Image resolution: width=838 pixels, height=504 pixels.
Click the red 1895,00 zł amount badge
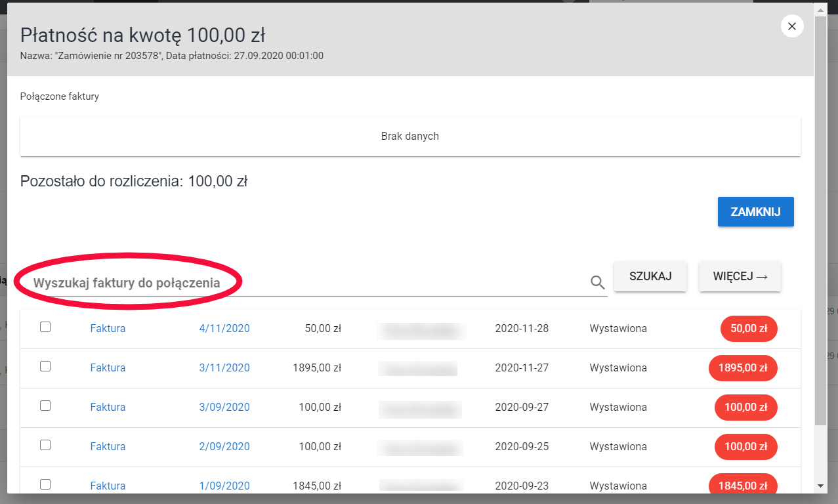(x=743, y=368)
